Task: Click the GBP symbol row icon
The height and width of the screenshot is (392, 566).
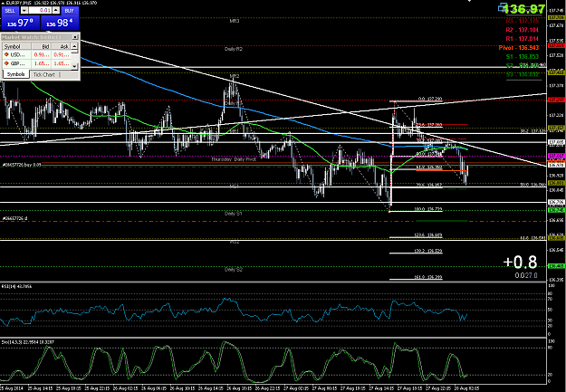Action: [x=6, y=63]
